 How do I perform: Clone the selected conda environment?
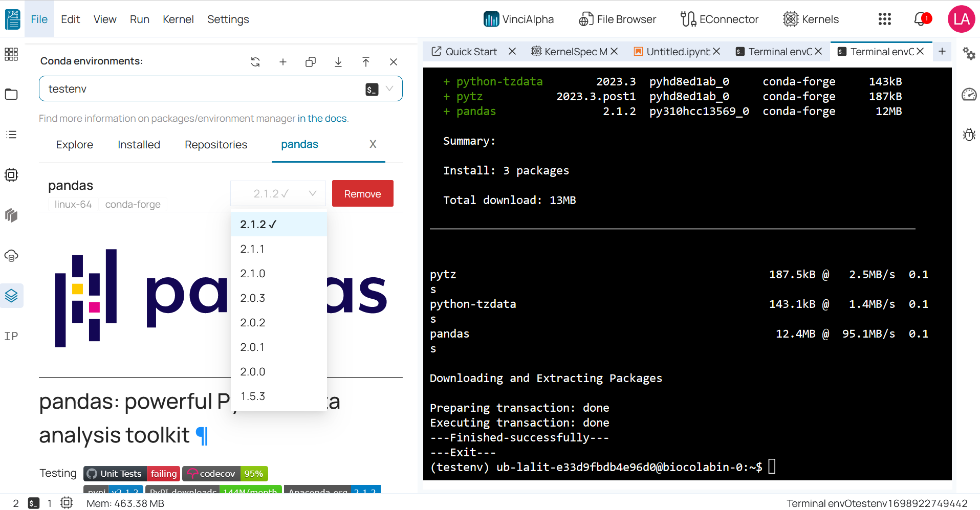[x=311, y=62]
